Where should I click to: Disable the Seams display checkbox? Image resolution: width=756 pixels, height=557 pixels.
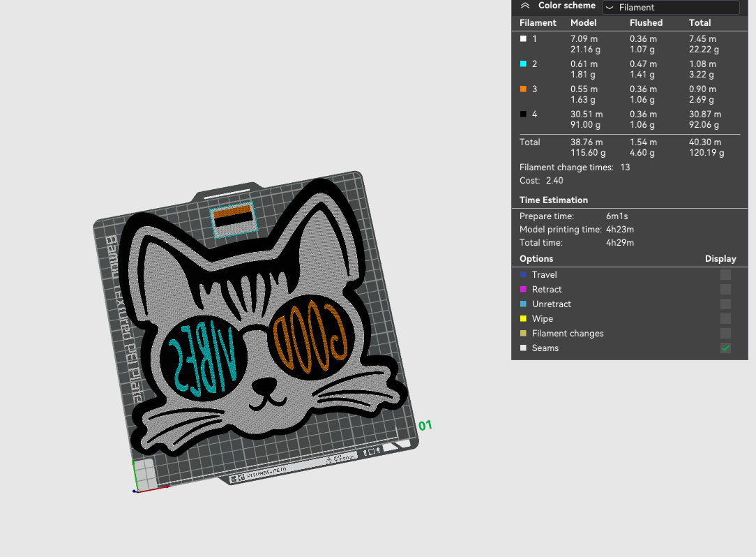tap(725, 348)
